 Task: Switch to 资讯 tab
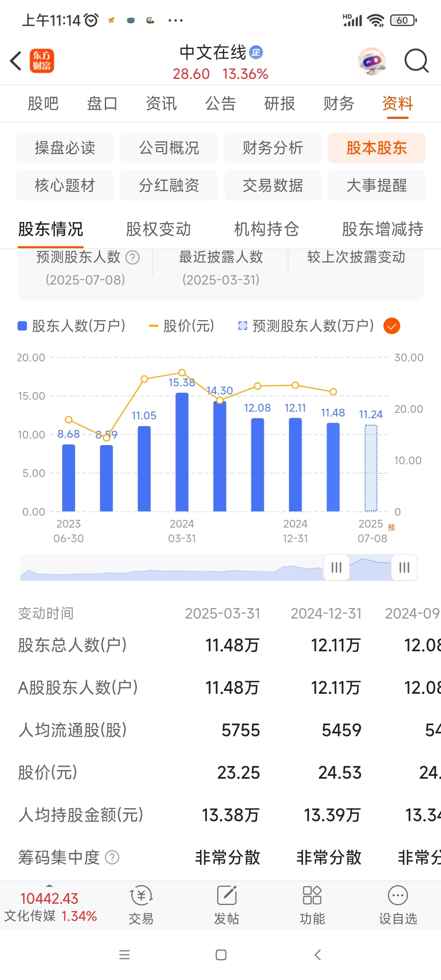(x=161, y=103)
